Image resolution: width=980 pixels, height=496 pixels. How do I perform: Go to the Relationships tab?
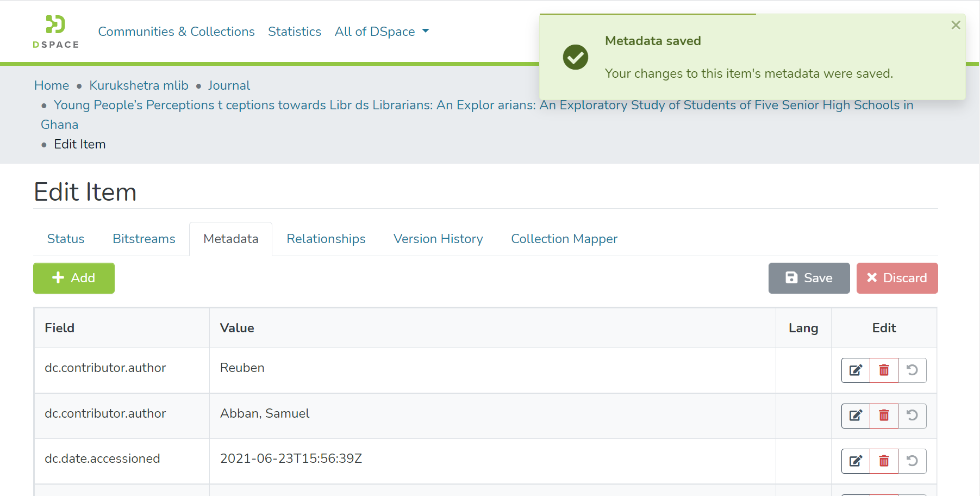click(326, 239)
